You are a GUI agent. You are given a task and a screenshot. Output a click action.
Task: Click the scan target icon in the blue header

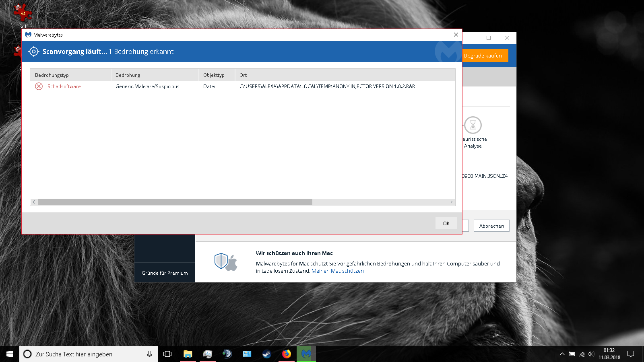pos(34,51)
